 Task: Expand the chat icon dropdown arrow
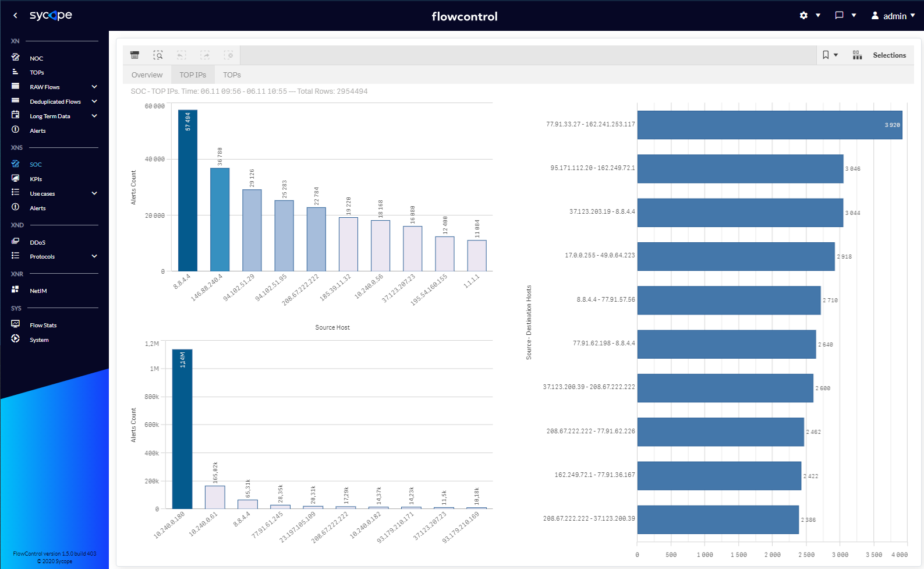pos(854,16)
